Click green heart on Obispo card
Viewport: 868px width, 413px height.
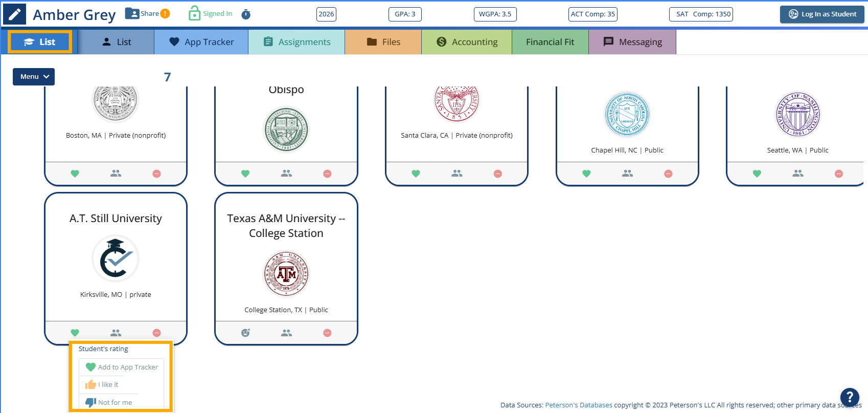(x=245, y=174)
